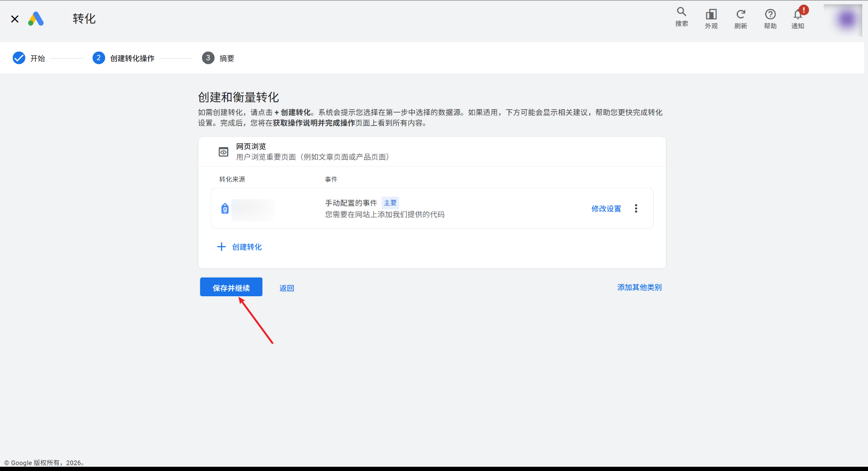Click the refresh (刷新) icon
The width and height of the screenshot is (868, 471).
pyautogui.click(x=741, y=19)
